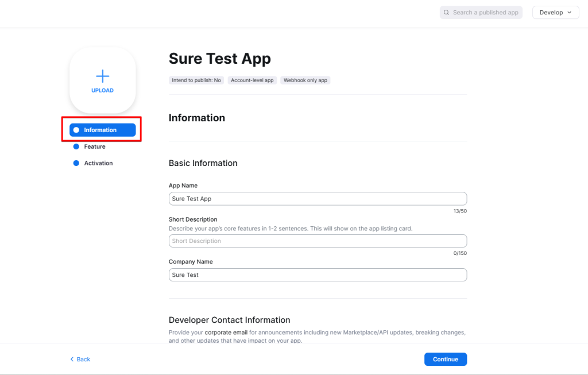Go to the Feature section
Screen dimensions: 588x375
(95, 146)
